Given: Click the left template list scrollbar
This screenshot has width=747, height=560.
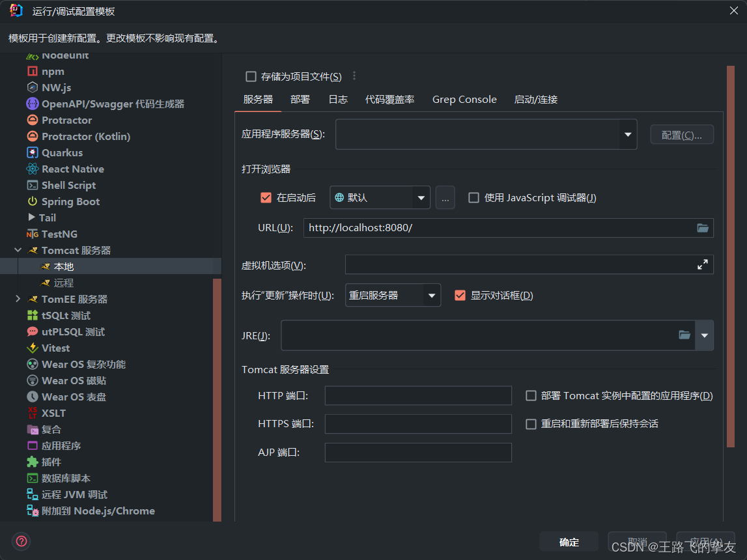Looking at the screenshot, I should point(218,400).
